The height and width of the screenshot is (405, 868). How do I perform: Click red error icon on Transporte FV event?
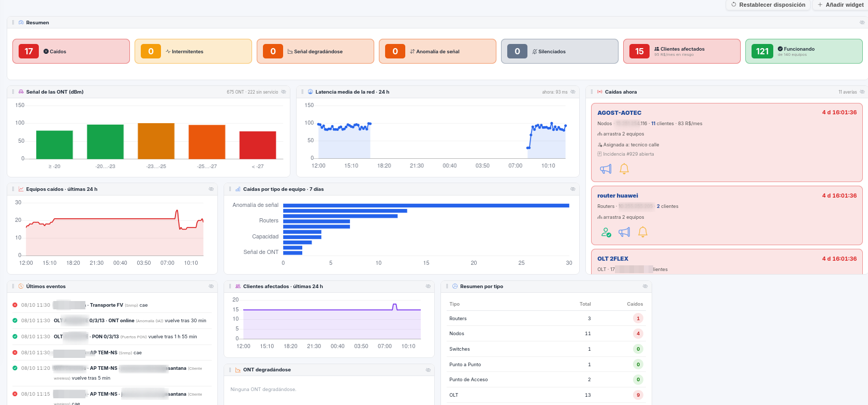(15, 305)
